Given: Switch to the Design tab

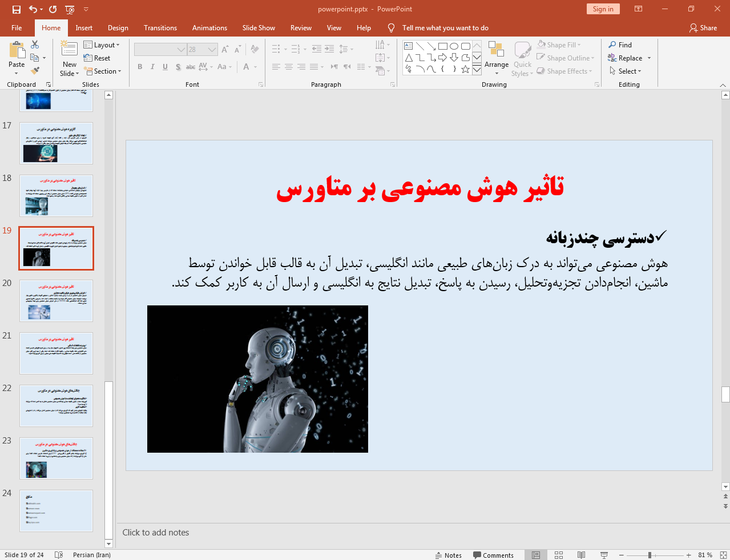Looking at the screenshot, I should tap(118, 28).
